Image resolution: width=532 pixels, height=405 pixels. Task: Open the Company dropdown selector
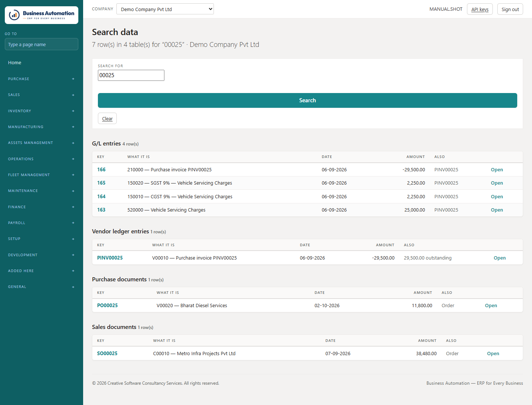click(165, 9)
